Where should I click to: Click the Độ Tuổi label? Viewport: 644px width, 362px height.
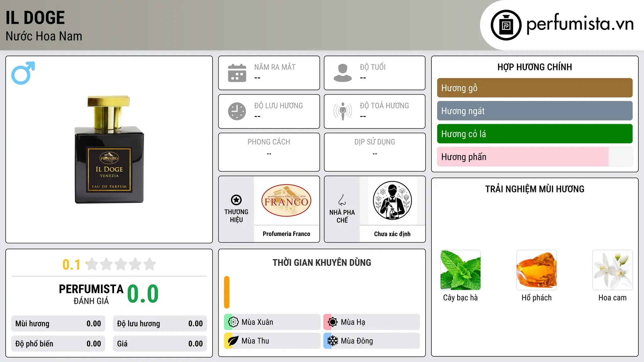pos(373,67)
